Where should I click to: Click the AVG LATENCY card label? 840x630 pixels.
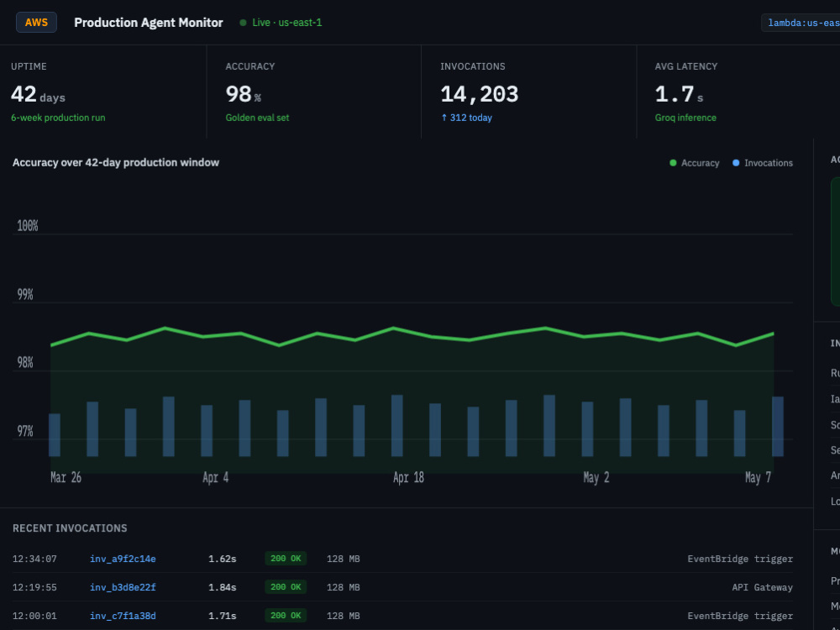685,66
